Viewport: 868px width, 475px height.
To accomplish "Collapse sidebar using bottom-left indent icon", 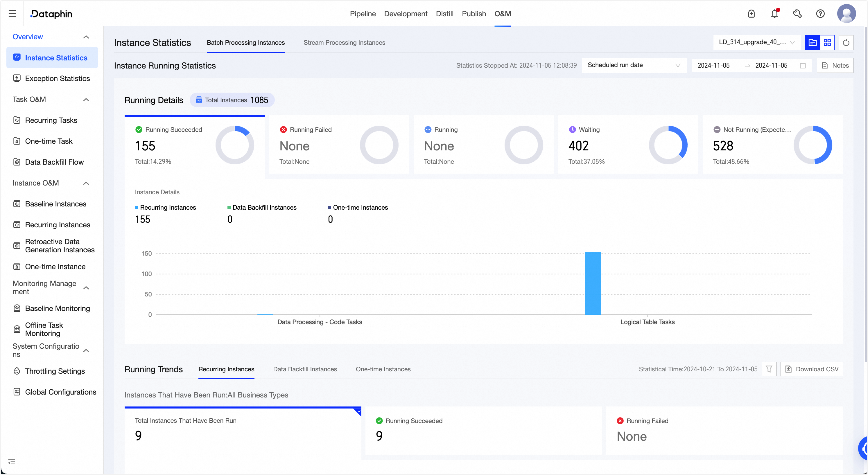I will [x=12, y=463].
